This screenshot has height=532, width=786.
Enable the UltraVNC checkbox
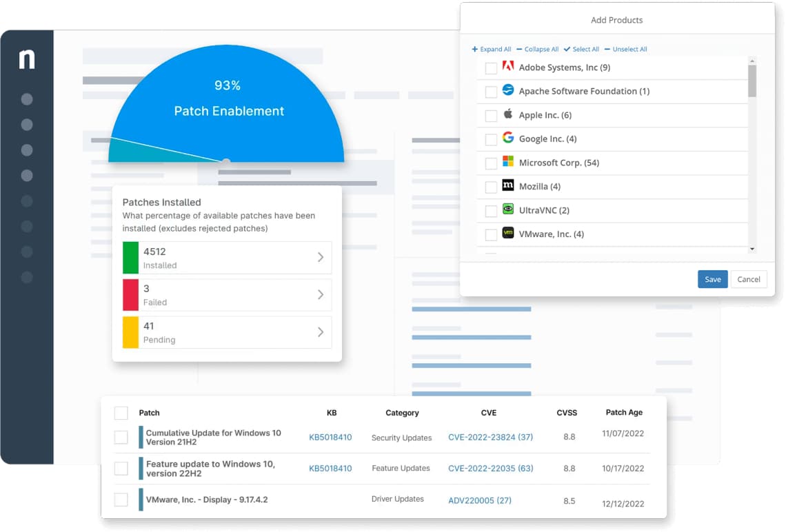[x=491, y=211]
